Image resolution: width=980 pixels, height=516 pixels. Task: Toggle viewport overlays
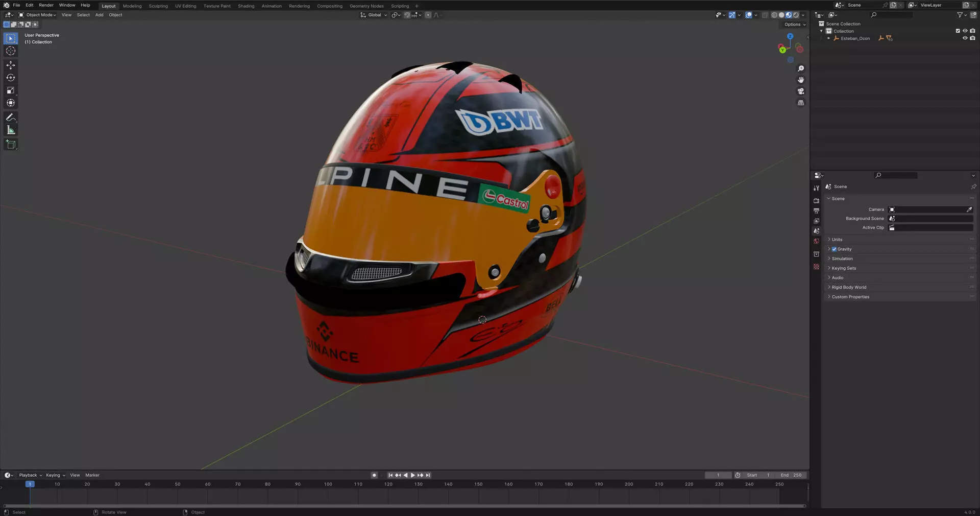(748, 15)
